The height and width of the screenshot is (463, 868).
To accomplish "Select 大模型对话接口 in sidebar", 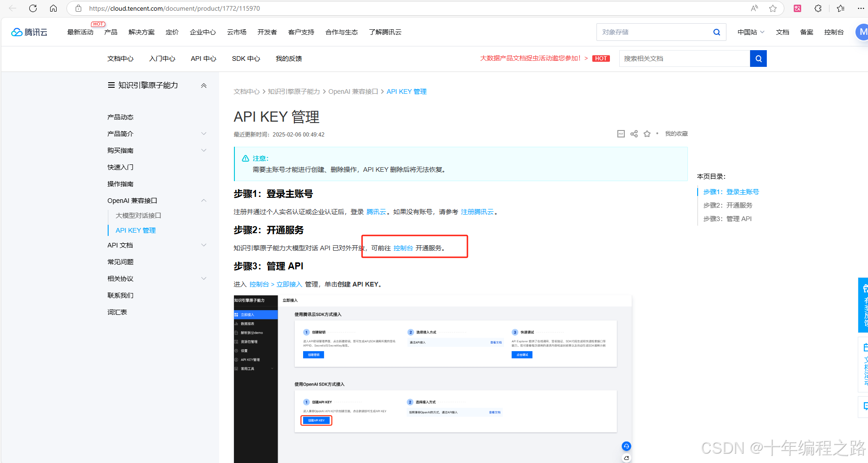I will click(138, 215).
